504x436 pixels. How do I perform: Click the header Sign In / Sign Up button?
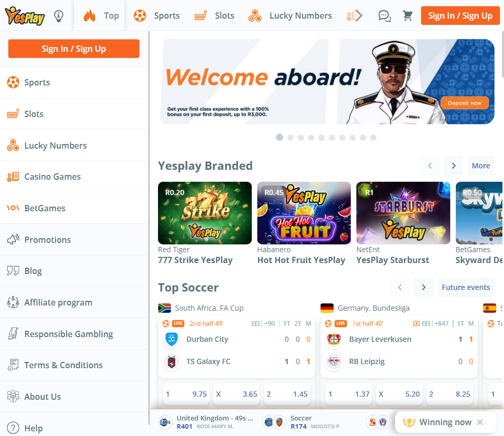[x=460, y=16]
